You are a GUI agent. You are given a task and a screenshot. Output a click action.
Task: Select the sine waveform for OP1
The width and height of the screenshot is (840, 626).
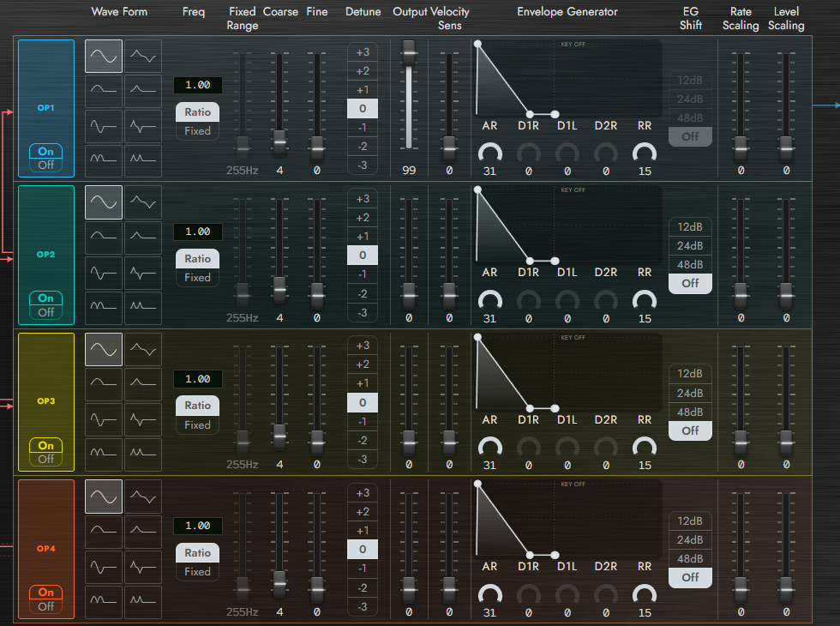tap(104, 56)
